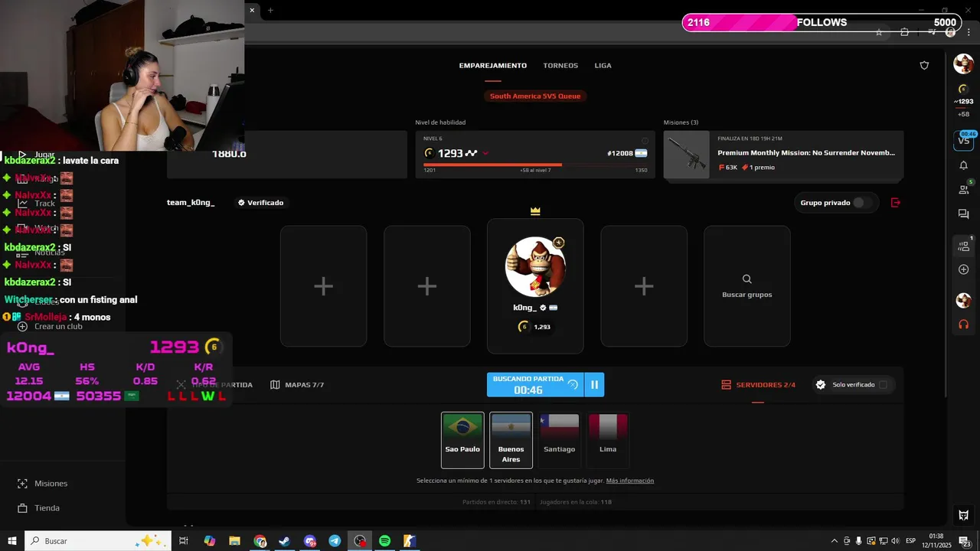
Task: Enable the Lima server
Action: coord(608,440)
